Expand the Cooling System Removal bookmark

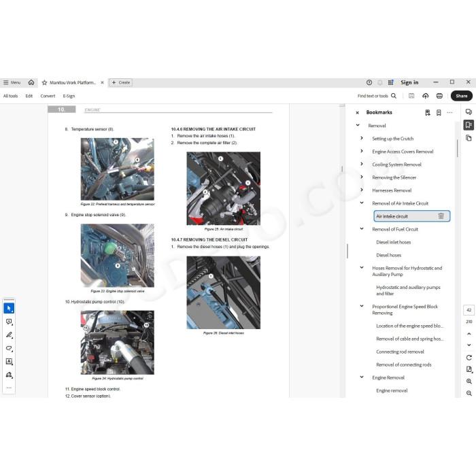[362, 164]
